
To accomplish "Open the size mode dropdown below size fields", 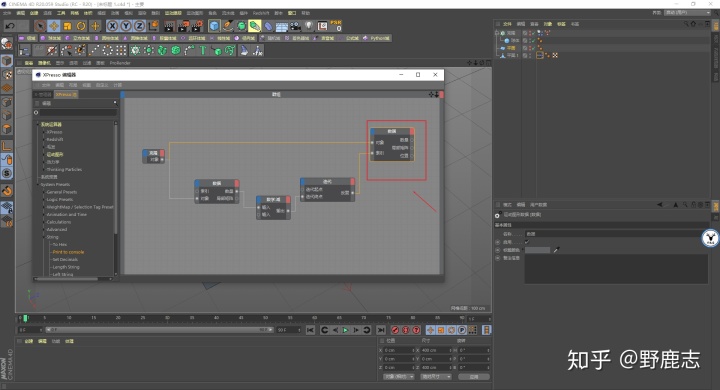I will (x=436, y=377).
